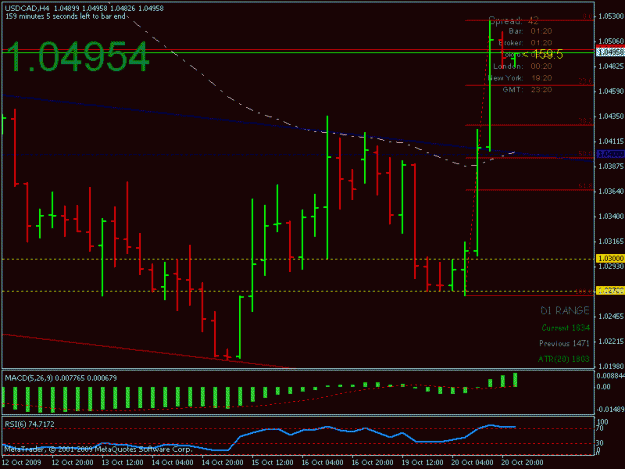Screen dimensions: 625x469
Task: Select the red descending trendline at chart bottom
Action: coord(147,351)
